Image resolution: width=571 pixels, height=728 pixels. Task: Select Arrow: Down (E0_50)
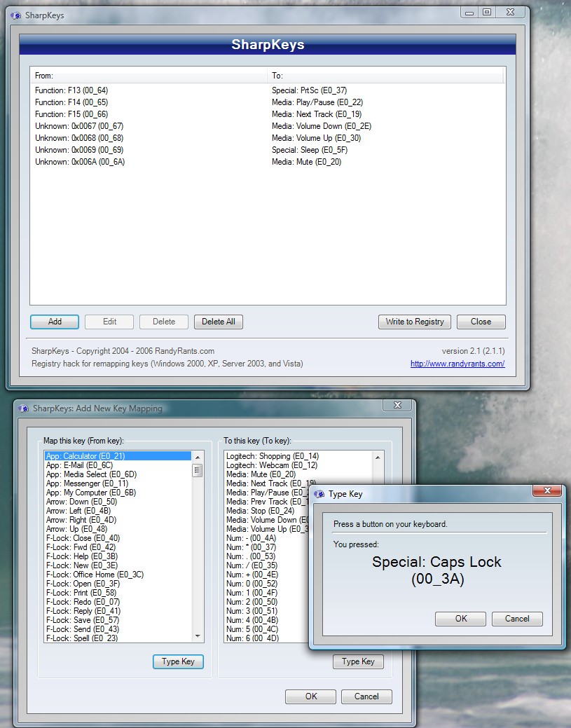118,502
